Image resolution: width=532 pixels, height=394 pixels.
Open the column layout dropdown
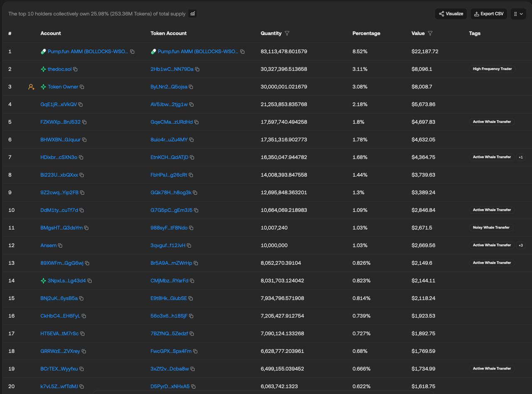(x=518, y=14)
